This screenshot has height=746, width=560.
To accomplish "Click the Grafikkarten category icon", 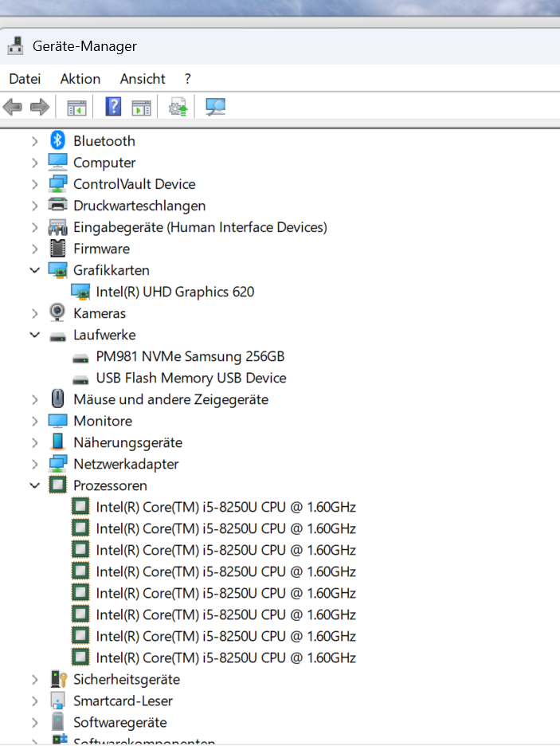I will [x=57, y=270].
